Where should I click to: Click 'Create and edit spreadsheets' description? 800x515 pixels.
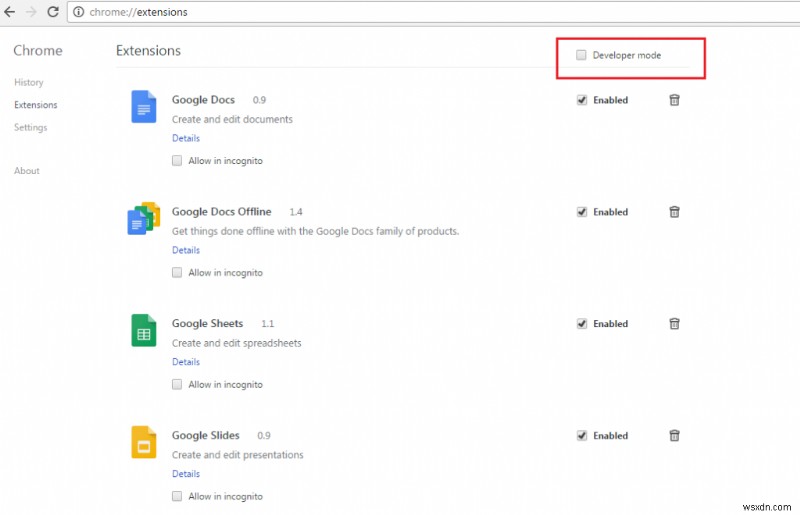(x=236, y=343)
